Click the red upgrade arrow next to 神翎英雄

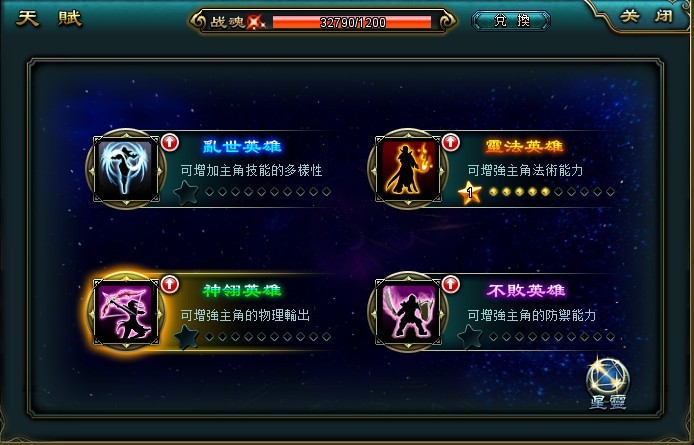click(170, 284)
